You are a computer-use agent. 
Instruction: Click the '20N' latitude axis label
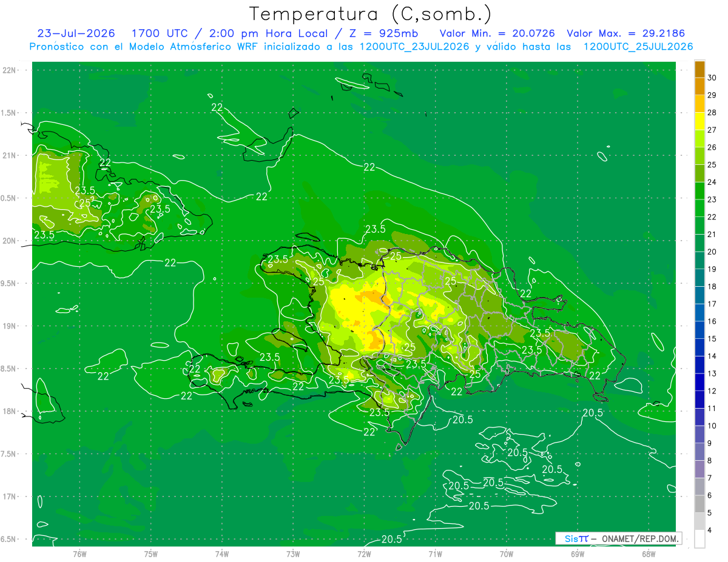click(10, 241)
